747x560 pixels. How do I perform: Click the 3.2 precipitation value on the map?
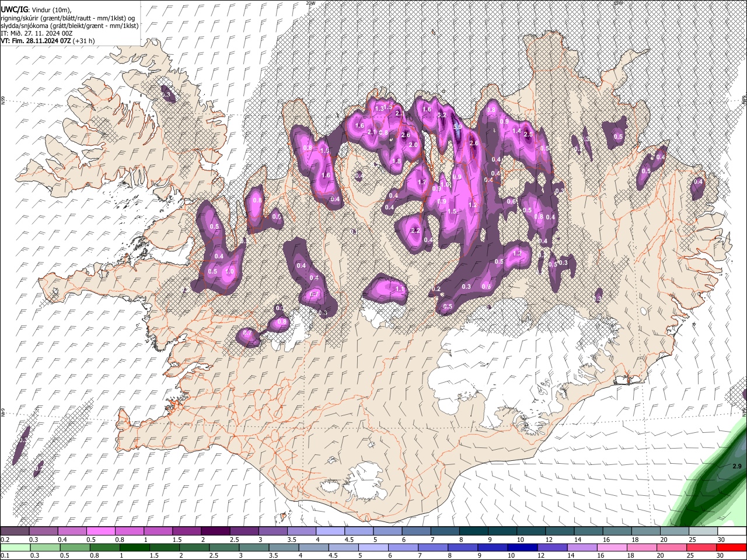click(x=442, y=116)
